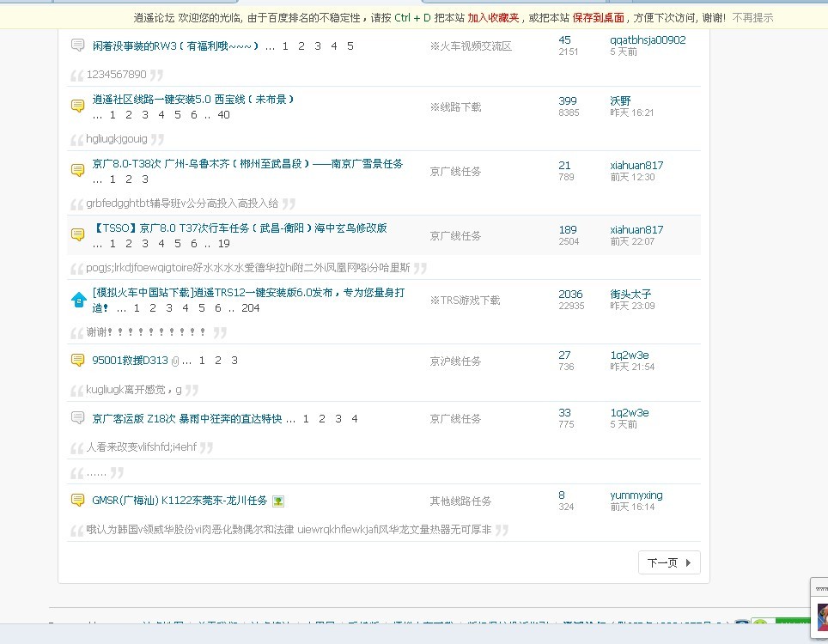
Task: Jump to page 40 of 逍遥社区线路一键安装5.0
Action: (223, 114)
